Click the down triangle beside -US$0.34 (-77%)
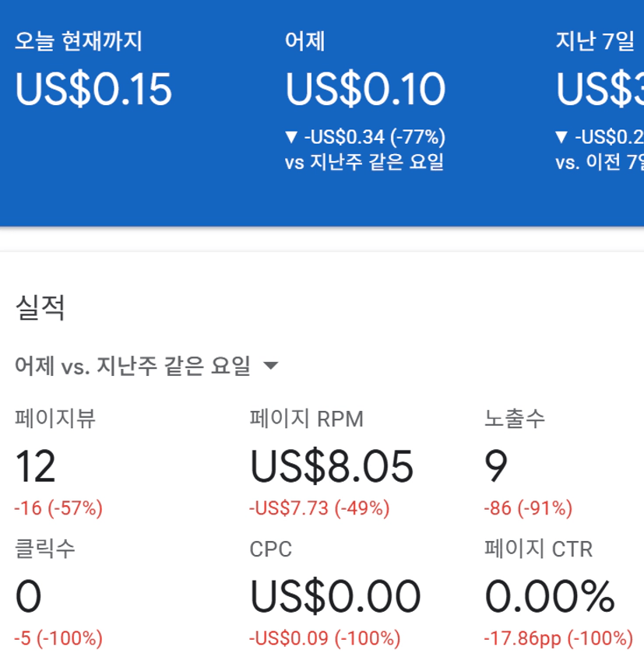The height and width of the screenshot is (667, 644). (x=292, y=138)
